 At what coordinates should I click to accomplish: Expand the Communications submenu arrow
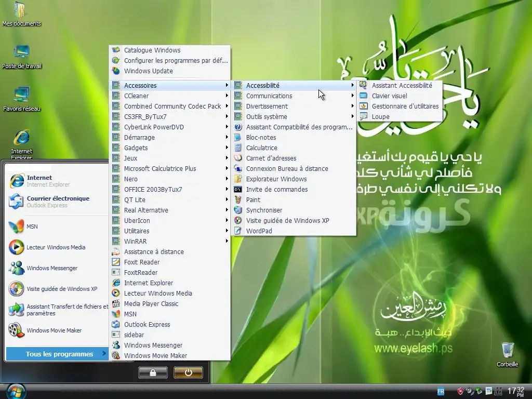click(353, 96)
